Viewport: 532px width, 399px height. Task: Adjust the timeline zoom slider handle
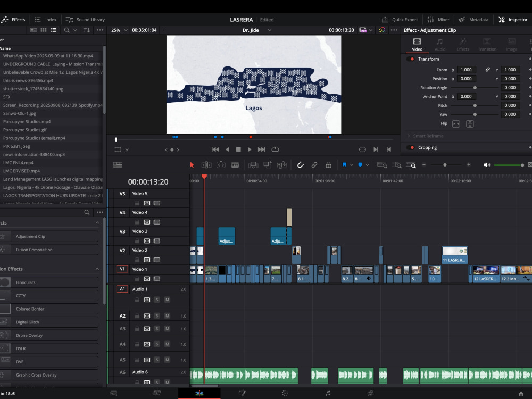pyautogui.click(x=445, y=165)
